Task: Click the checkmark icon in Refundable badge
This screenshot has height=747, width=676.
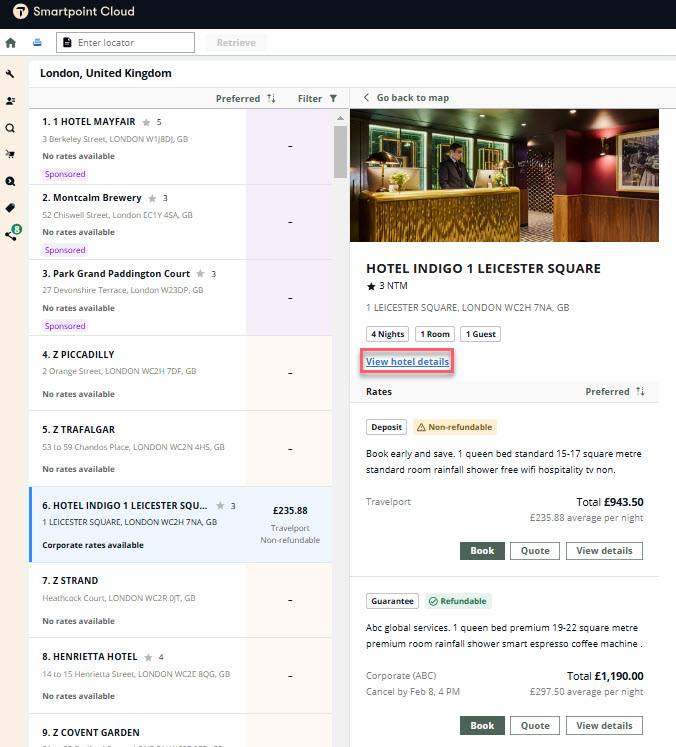Action: pos(433,601)
